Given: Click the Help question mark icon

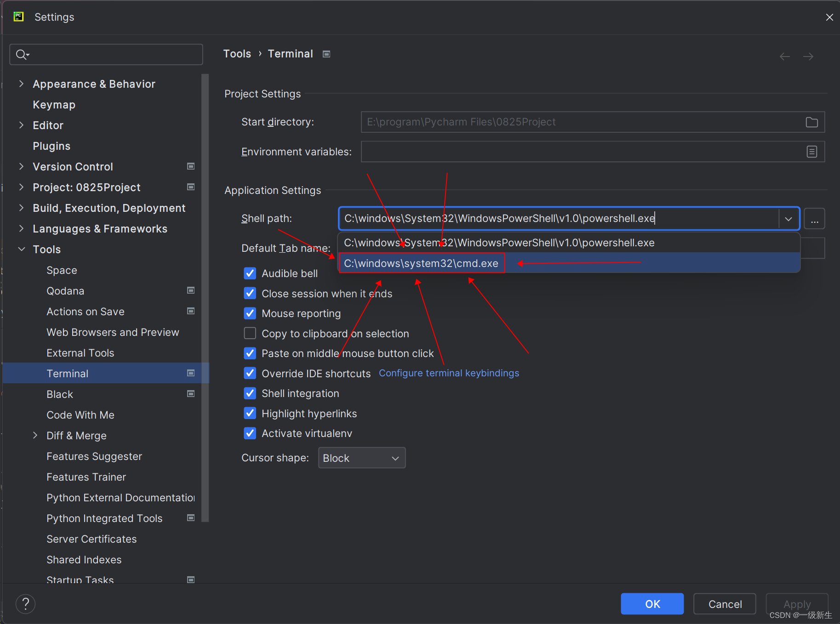Looking at the screenshot, I should [x=25, y=603].
